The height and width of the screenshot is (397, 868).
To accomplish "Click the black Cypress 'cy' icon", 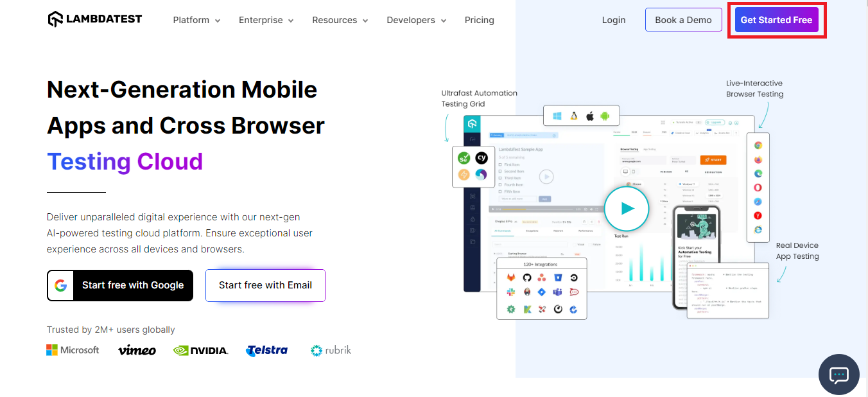I will click(x=482, y=158).
